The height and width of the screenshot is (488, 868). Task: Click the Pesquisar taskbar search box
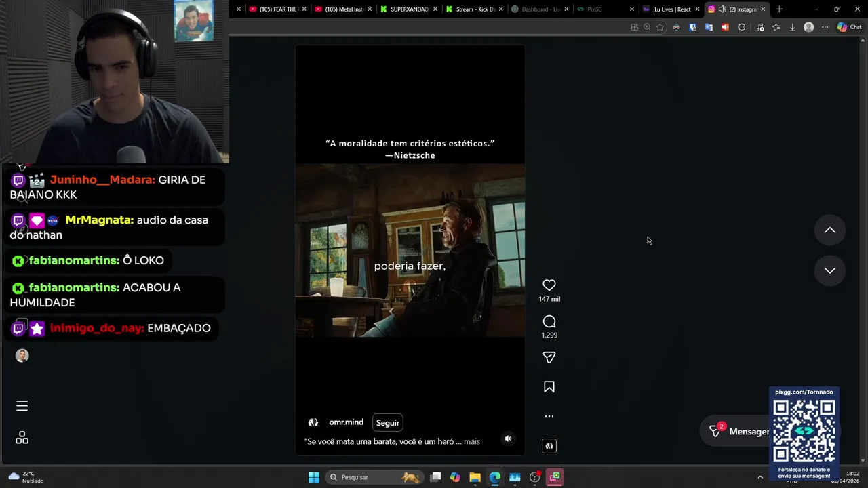(374, 477)
